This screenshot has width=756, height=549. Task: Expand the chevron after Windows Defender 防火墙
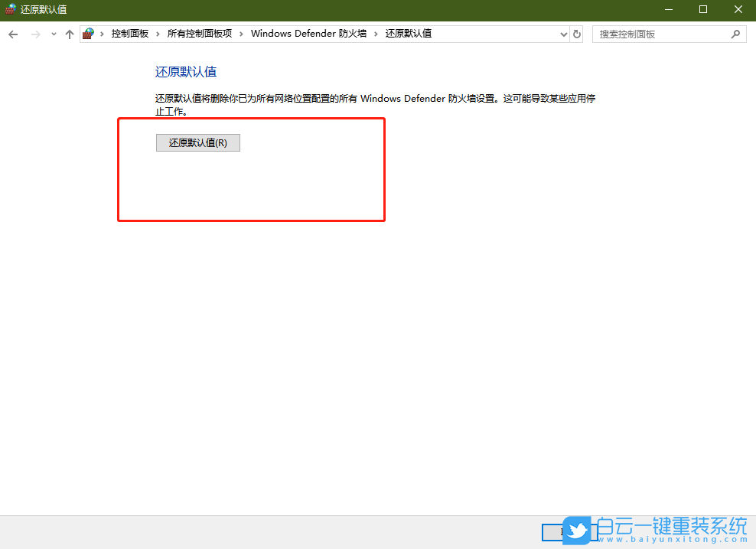click(x=375, y=34)
